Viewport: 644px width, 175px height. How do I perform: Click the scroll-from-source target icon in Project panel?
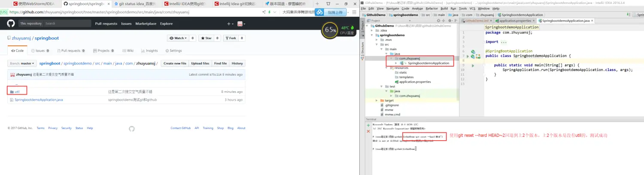coord(439,21)
